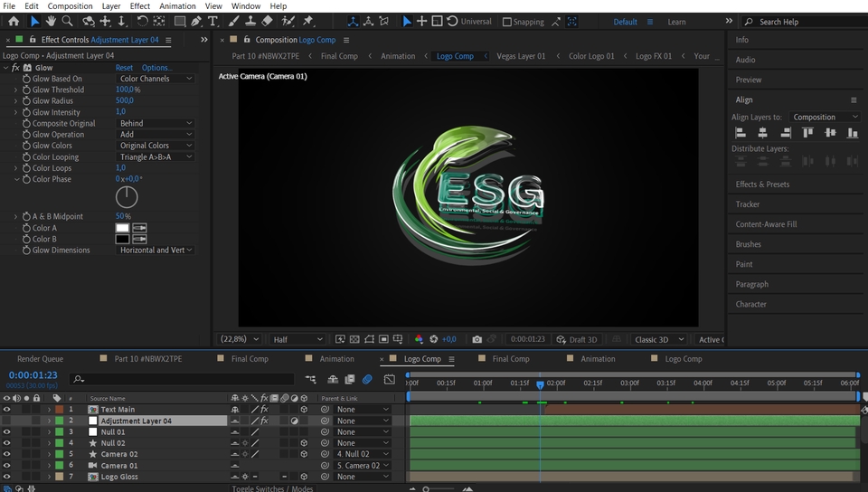Screen dimensions: 868x492
Task: Toggle the Glow Radius stopwatch
Action: [x=26, y=100]
